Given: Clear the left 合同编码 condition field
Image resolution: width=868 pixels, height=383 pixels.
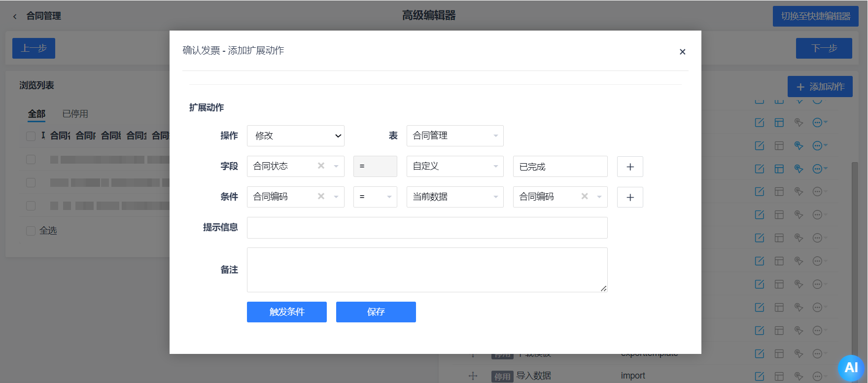Looking at the screenshot, I should [321, 197].
